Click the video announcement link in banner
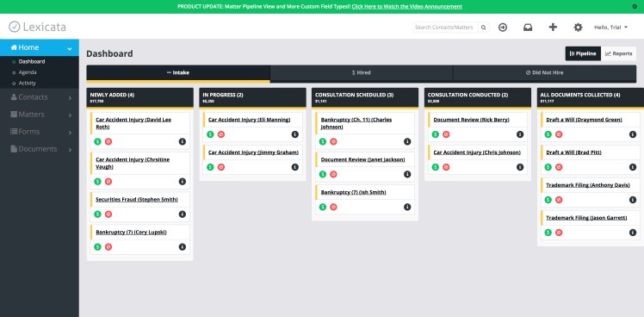 tap(406, 7)
